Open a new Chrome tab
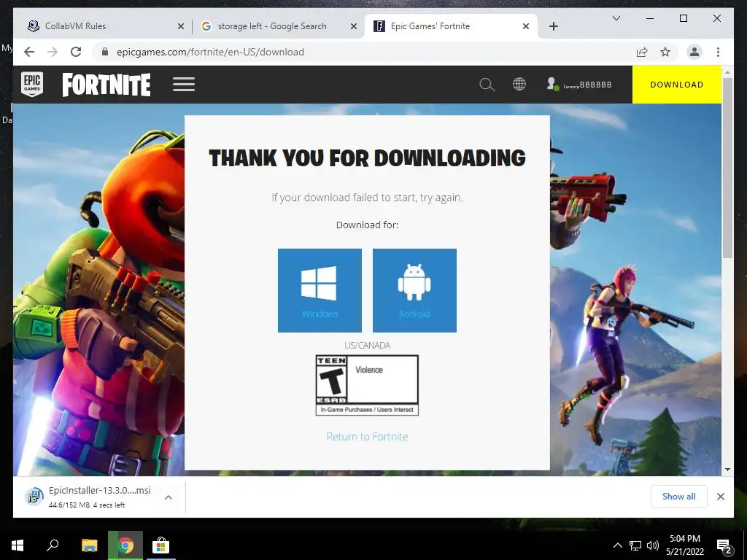The width and height of the screenshot is (747, 560). point(553,27)
